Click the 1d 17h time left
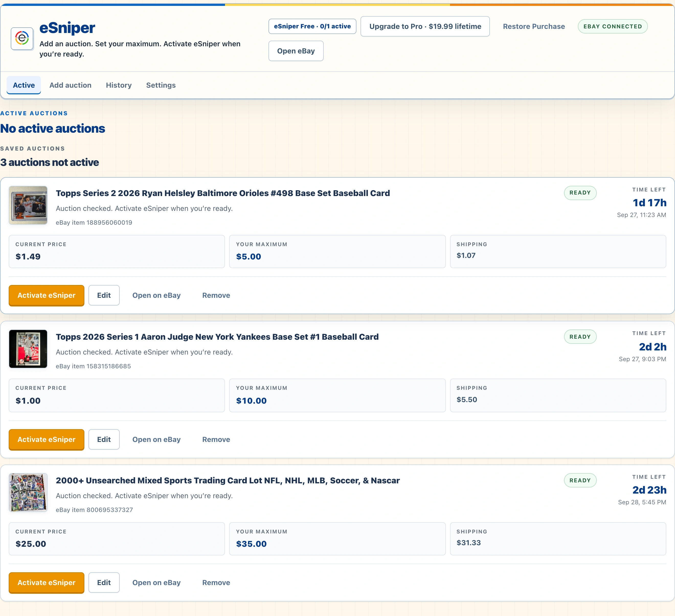 649,203
